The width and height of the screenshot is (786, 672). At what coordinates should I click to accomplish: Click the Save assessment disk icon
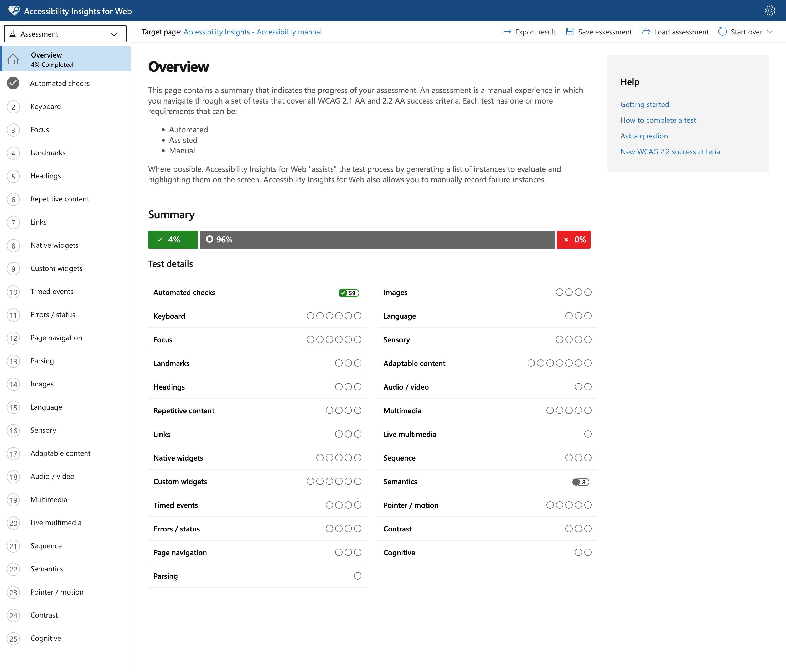point(569,32)
